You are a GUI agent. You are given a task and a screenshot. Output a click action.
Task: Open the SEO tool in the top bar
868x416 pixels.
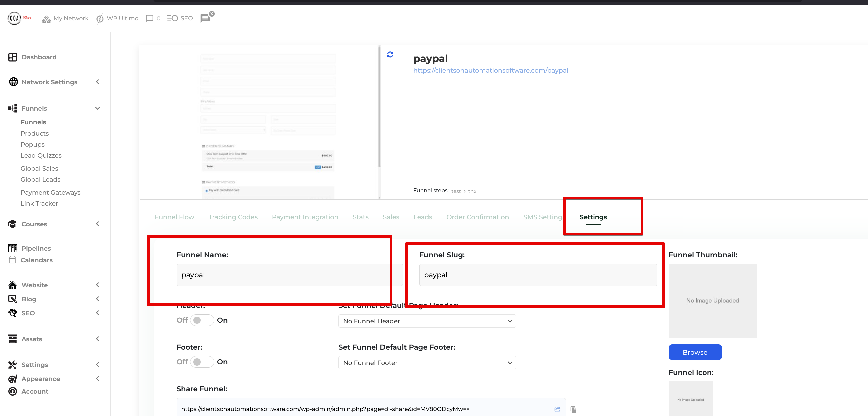click(x=179, y=18)
